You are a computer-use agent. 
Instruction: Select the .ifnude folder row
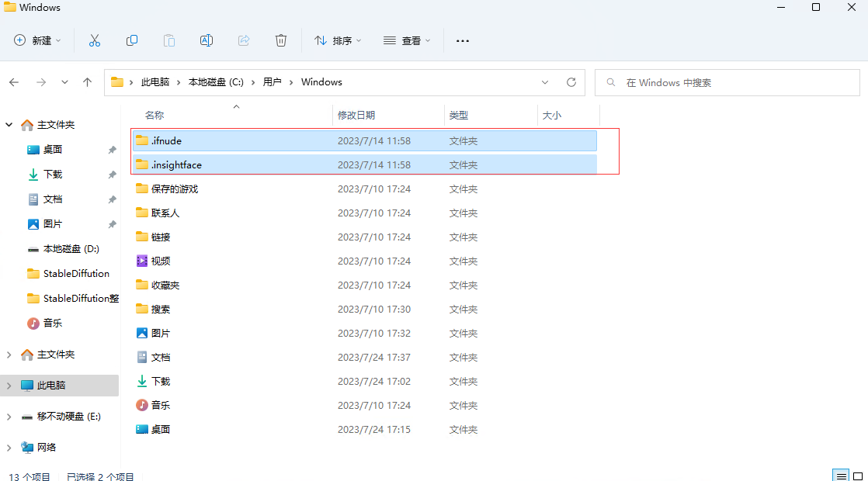pyautogui.click(x=365, y=140)
